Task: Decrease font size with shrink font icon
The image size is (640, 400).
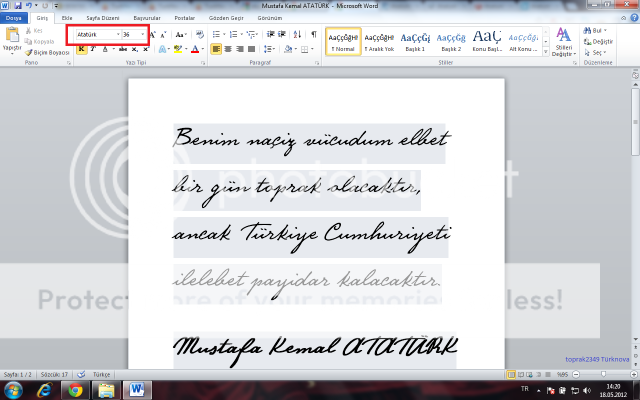Action: [x=163, y=35]
